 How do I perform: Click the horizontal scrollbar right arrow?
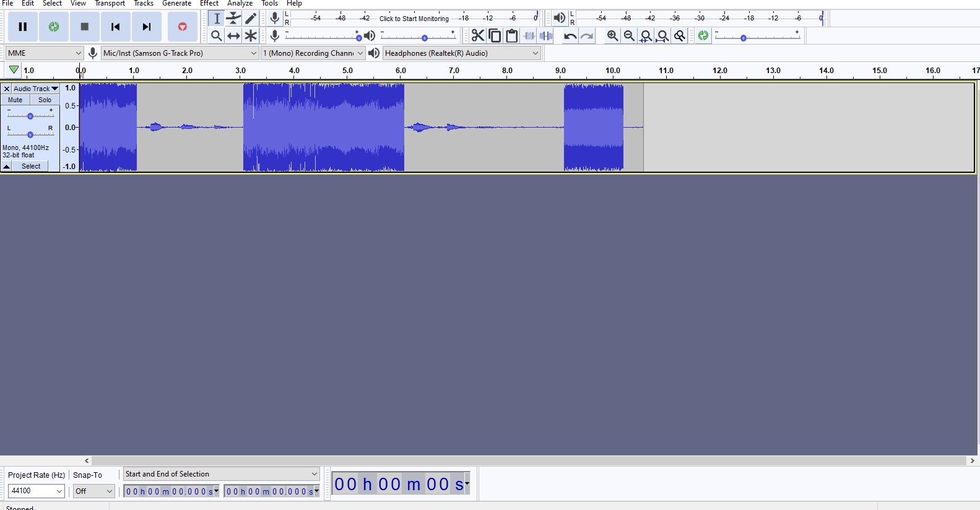pos(972,460)
